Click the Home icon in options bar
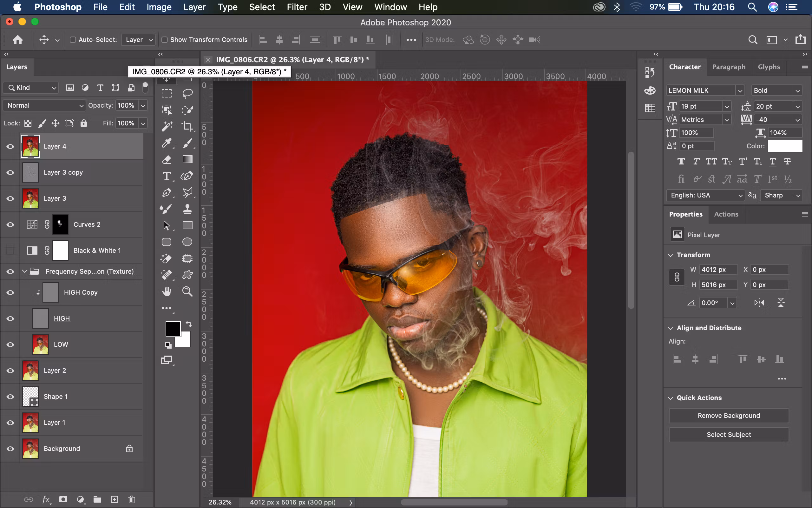The width and height of the screenshot is (812, 508). [18, 40]
